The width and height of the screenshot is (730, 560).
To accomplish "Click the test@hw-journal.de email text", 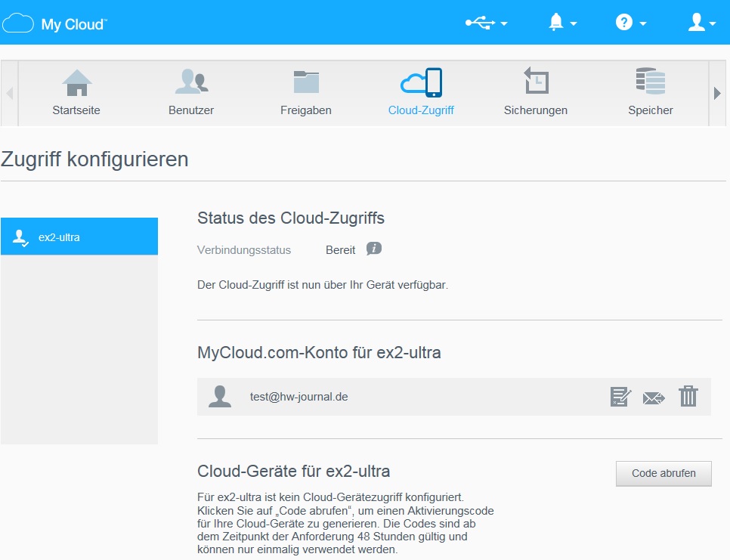I will coord(299,397).
